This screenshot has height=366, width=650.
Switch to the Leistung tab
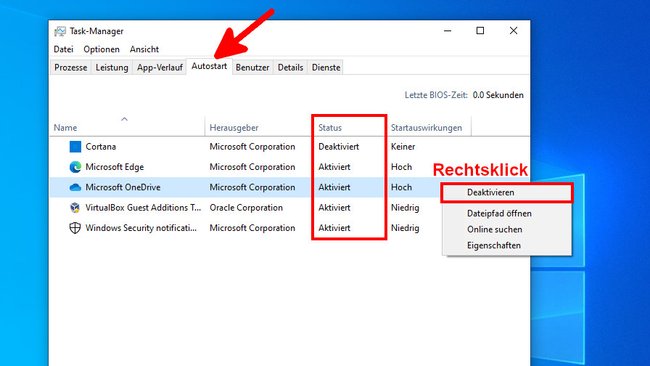pyautogui.click(x=112, y=68)
